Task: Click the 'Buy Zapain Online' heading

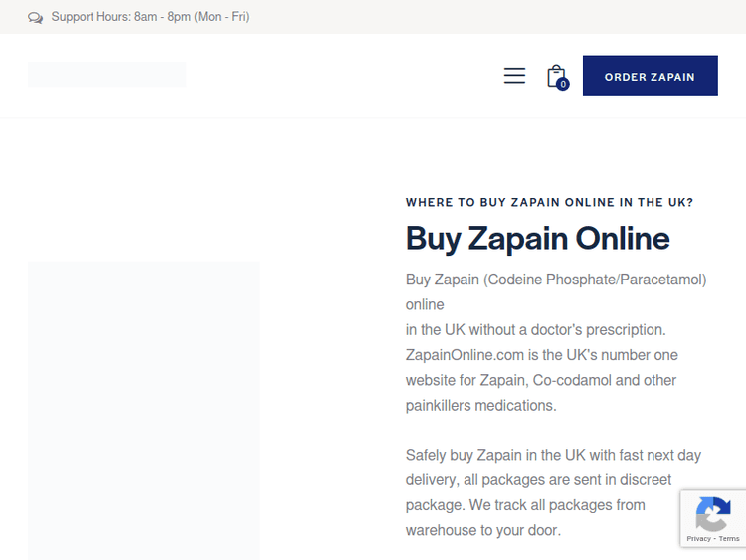Action: pos(537,238)
